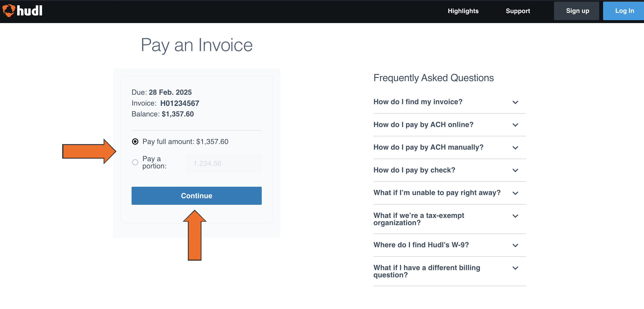Select the 'Pay full amount' radio button
The width and height of the screenshot is (644, 309).
pyautogui.click(x=135, y=142)
